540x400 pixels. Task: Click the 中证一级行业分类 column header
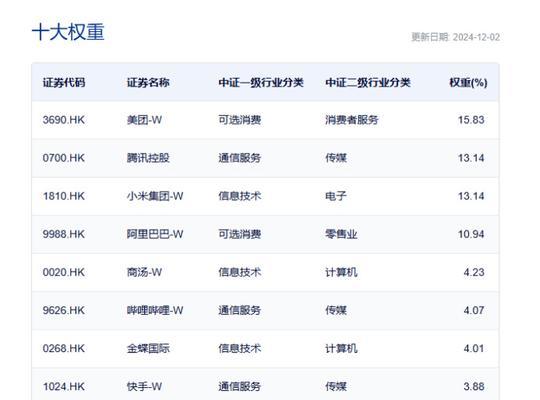[x=261, y=83]
